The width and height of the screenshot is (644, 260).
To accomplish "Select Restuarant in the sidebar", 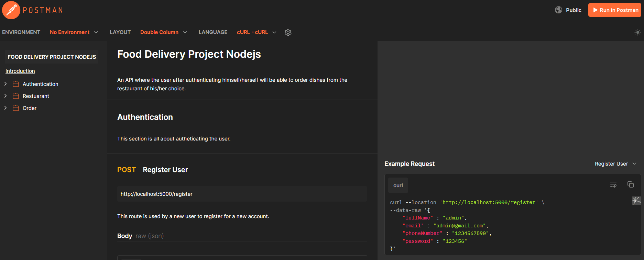I will point(36,96).
